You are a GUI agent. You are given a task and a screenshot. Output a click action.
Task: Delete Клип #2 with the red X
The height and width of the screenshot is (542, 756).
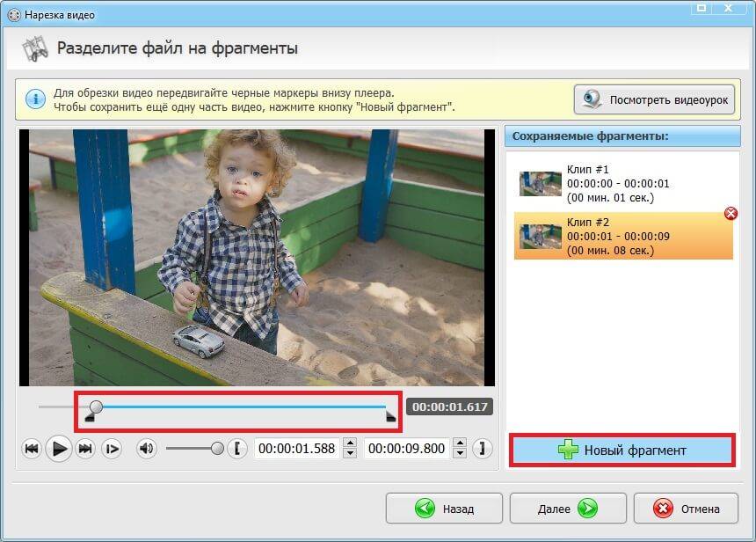tap(731, 214)
